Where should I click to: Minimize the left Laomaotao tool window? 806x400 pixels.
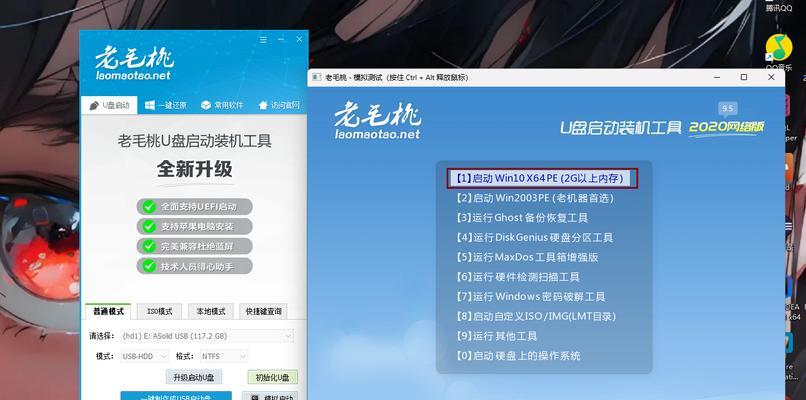[281, 40]
